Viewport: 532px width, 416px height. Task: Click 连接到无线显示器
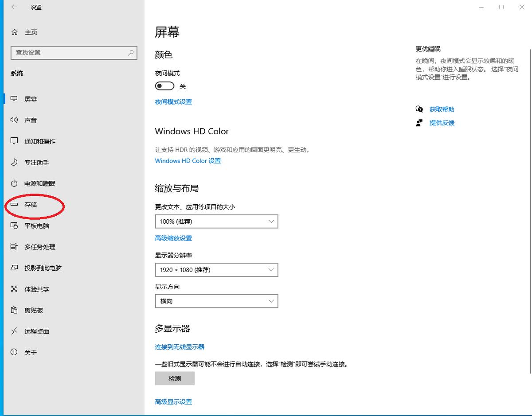[179, 347]
